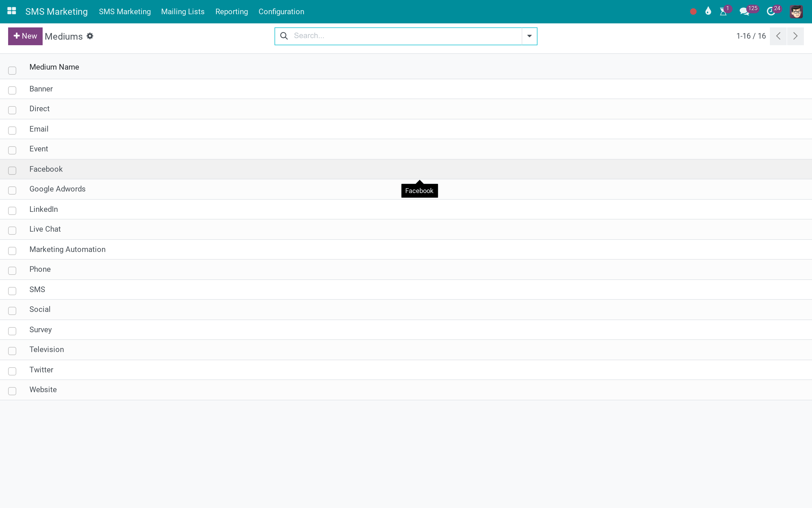Check the Marketing Automation row checkbox
Viewport: 812px width, 508px height.
tap(12, 251)
